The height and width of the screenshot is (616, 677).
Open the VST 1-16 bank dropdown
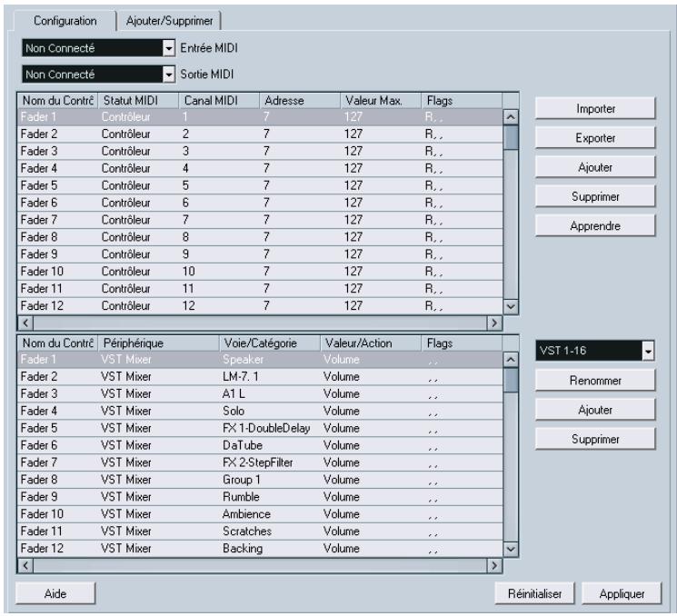pos(648,351)
